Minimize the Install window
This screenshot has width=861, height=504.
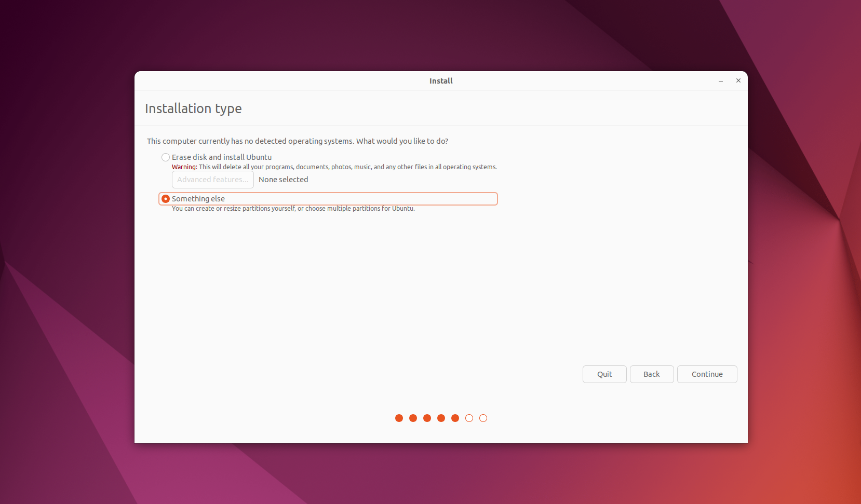point(721,81)
